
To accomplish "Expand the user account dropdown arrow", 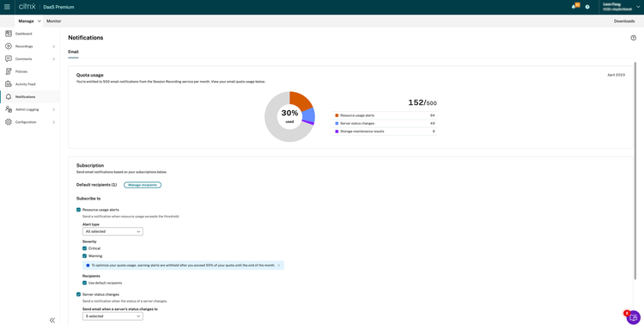I will point(638,7).
